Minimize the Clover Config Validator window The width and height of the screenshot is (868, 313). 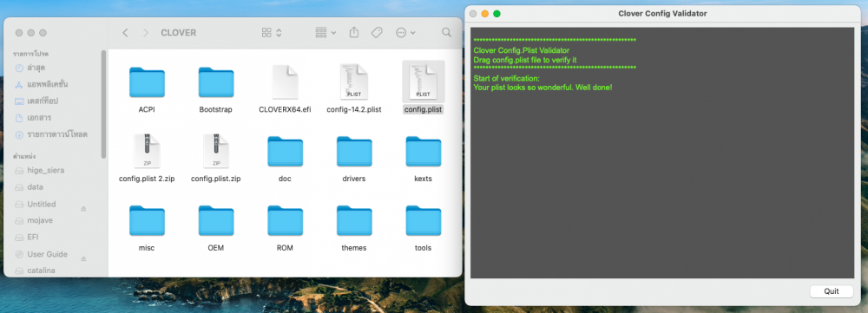coord(485,14)
